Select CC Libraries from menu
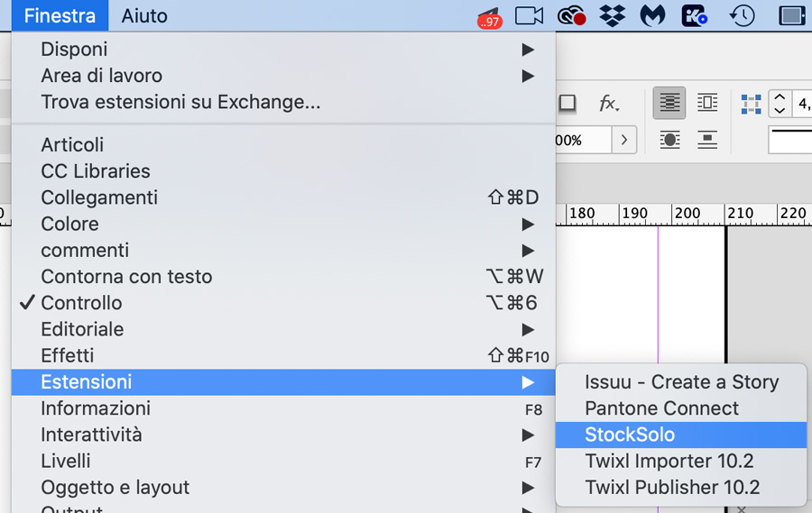This screenshot has width=812, height=513. [283, 170]
